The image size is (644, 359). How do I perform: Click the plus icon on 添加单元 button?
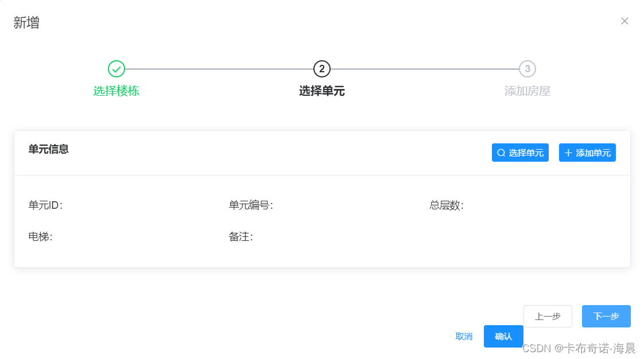(568, 153)
